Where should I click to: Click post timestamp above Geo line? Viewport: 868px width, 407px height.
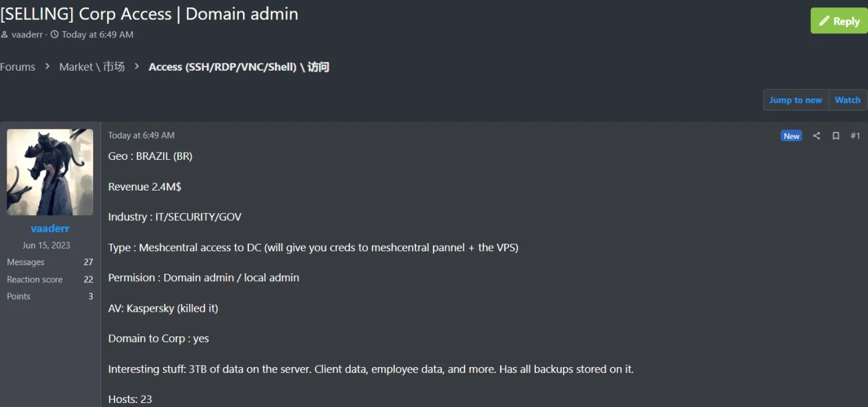pos(141,135)
